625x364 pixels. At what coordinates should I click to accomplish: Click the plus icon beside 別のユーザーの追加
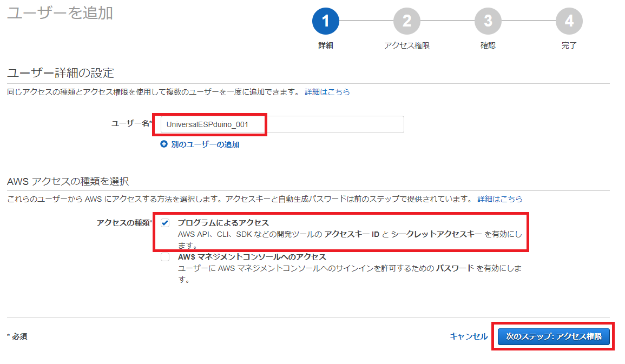point(164,144)
